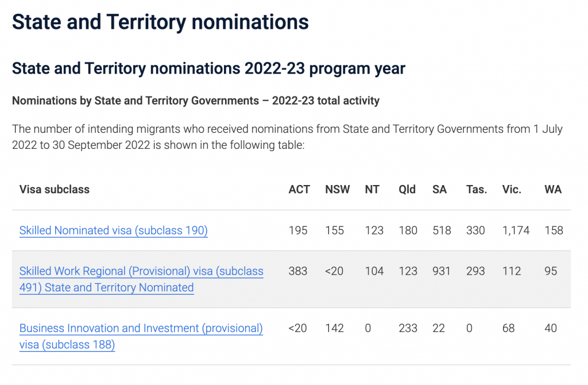The height and width of the screenshot is (385, 588).
Task: Select the Tas. column header
Action: coord(477,189)
